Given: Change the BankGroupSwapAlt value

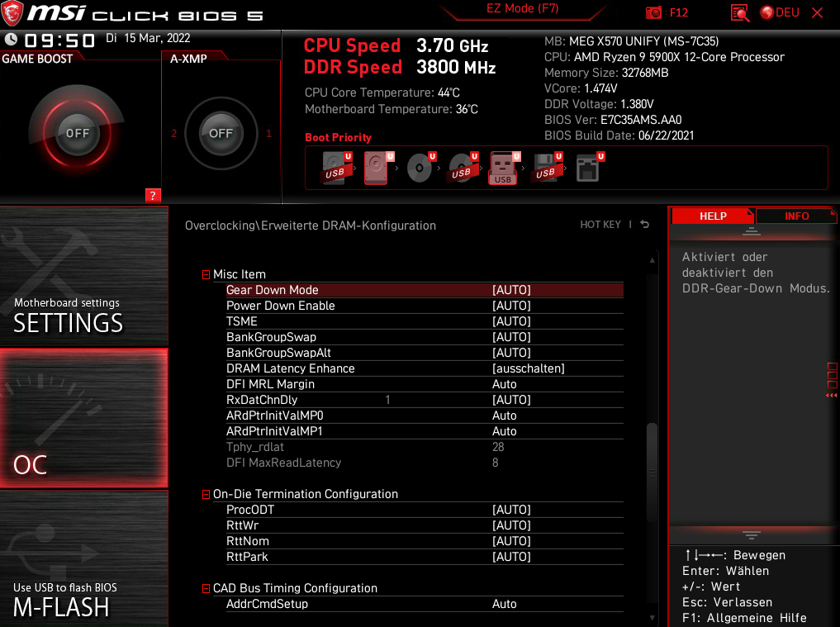Looking at the screenshot, I should tap(511, 353).
